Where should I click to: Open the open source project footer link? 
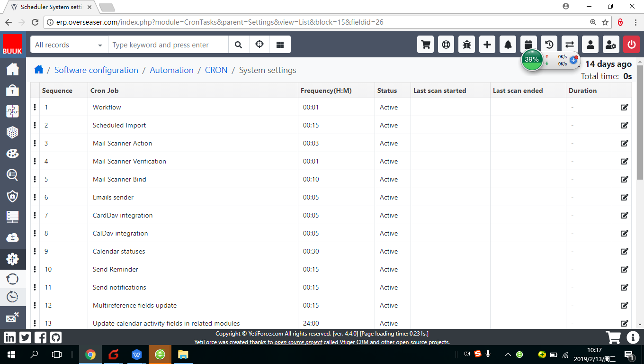tap(298, 342)
